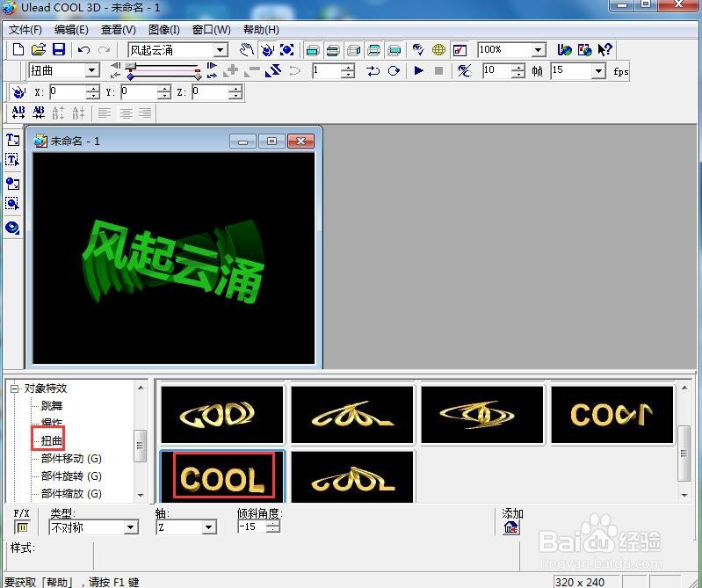Click the 倾斜角度 input showing -15
The height and width of the screenshot is (588, 702).
[x=252, y=526]
